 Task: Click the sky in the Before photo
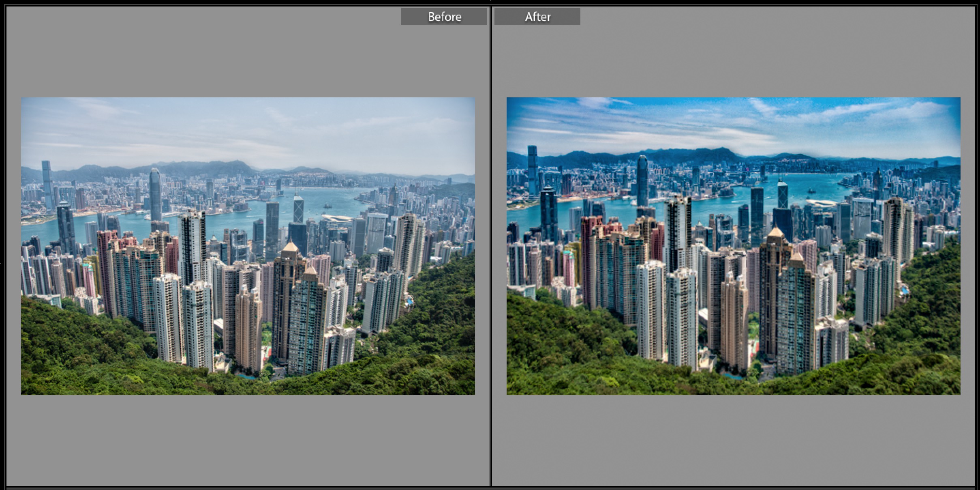(248, 130)
